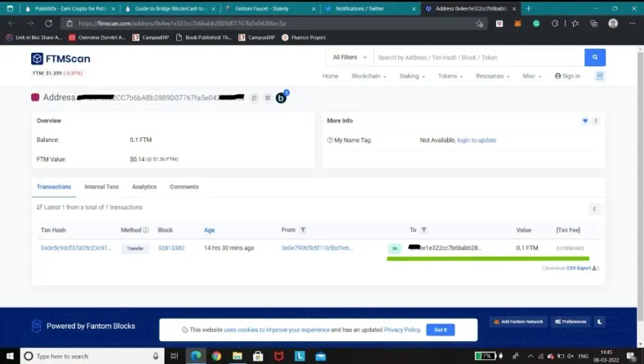Screen dimensions: 644x364
Task: Open Microsoft Store from taskbar
Action: (258, 356)
